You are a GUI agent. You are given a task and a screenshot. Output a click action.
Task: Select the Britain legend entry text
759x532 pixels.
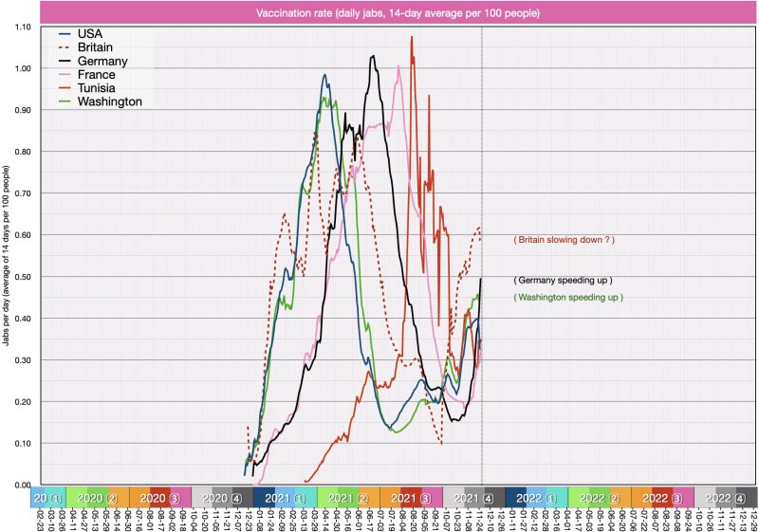[97, 47]
